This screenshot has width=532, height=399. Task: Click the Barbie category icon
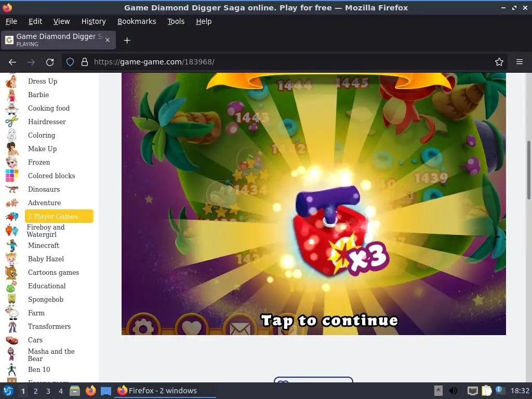[11, 95]
